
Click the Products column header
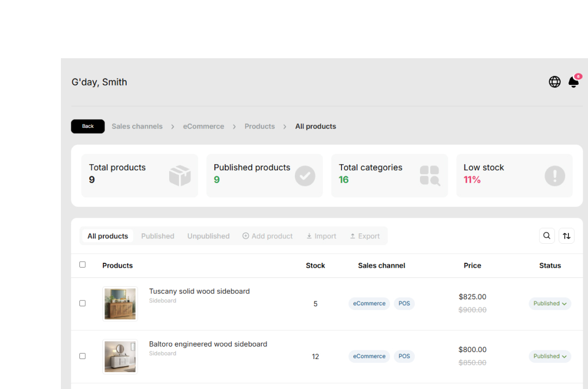117,265
